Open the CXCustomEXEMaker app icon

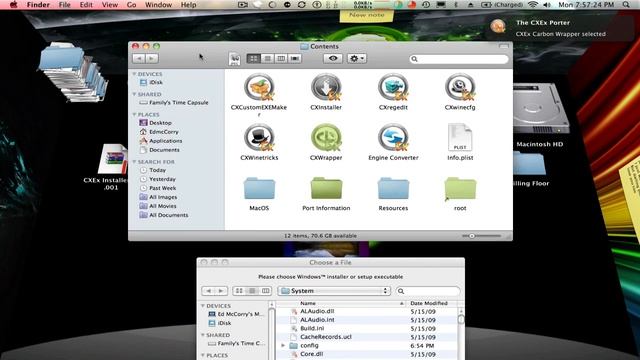pyautogui.click(x=259, y=87)
